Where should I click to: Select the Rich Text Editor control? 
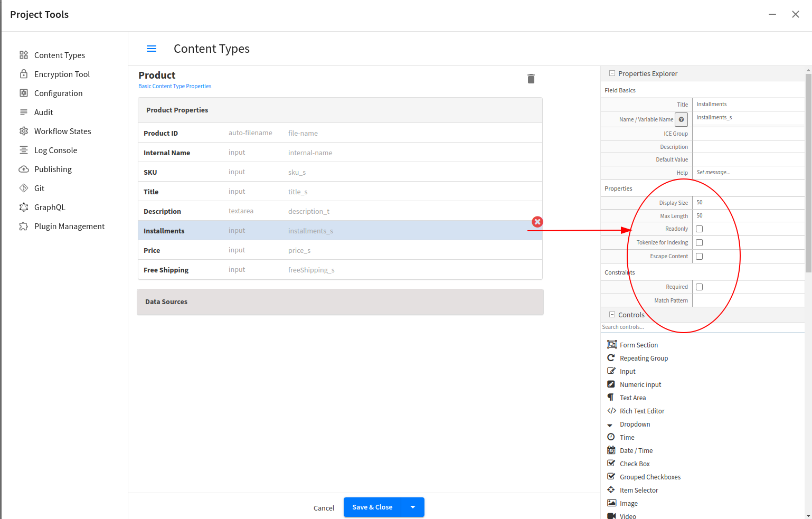[641, 411]
